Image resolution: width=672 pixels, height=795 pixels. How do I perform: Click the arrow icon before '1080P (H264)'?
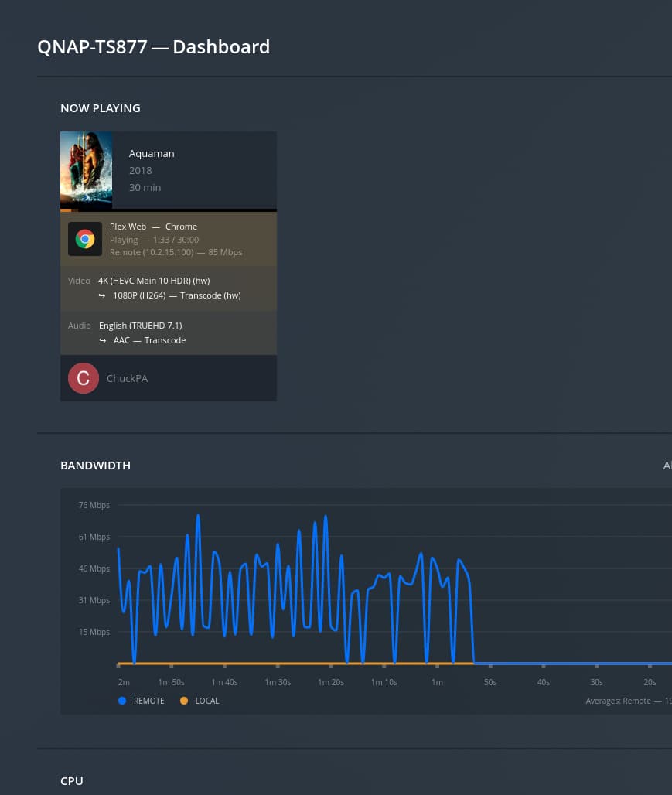point(102,295)
